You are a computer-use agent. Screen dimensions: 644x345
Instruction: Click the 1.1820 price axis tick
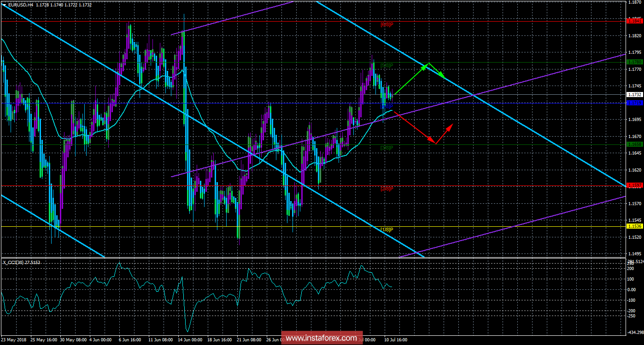tap(634, 35)
